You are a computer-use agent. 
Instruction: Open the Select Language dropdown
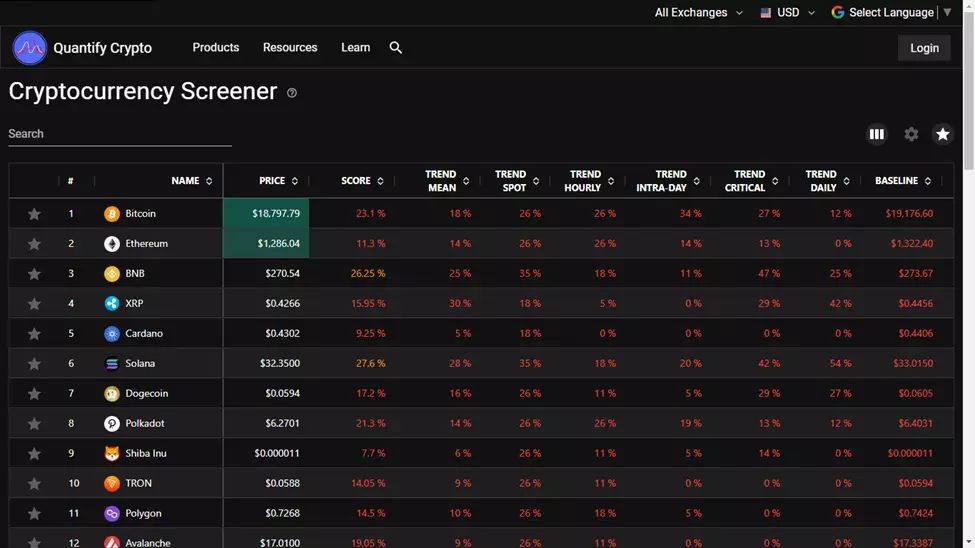[x=891, y=12]
